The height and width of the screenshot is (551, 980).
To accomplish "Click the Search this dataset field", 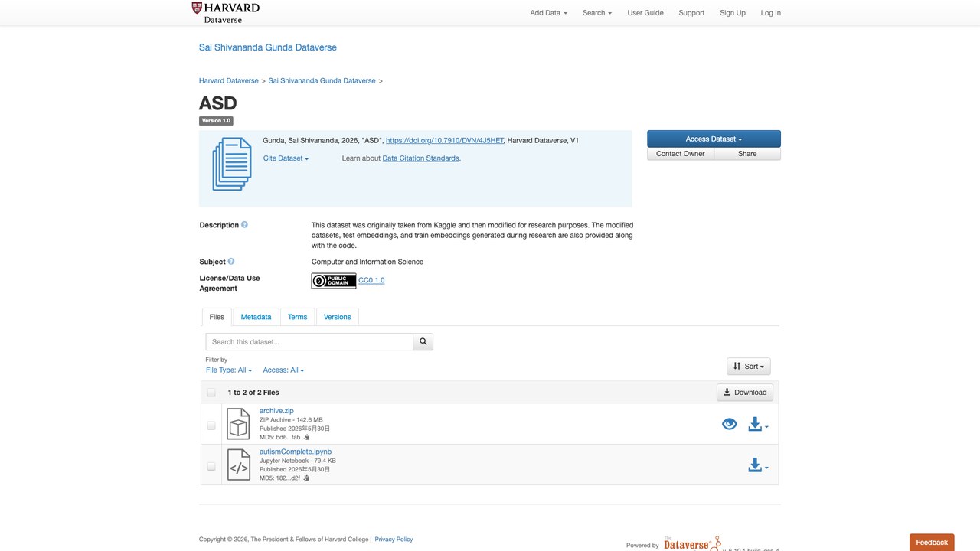I will (309, 342).
